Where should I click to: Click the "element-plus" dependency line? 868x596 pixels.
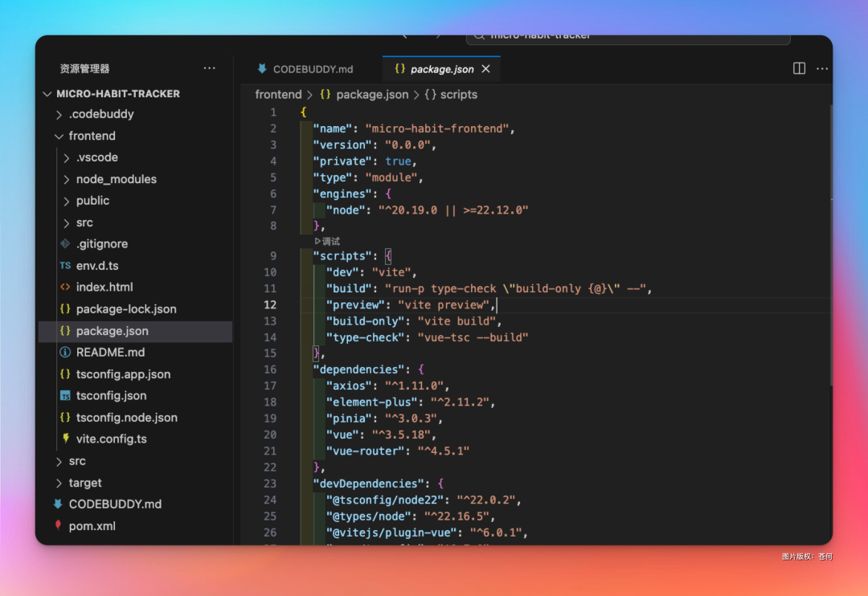click(410, 402)
